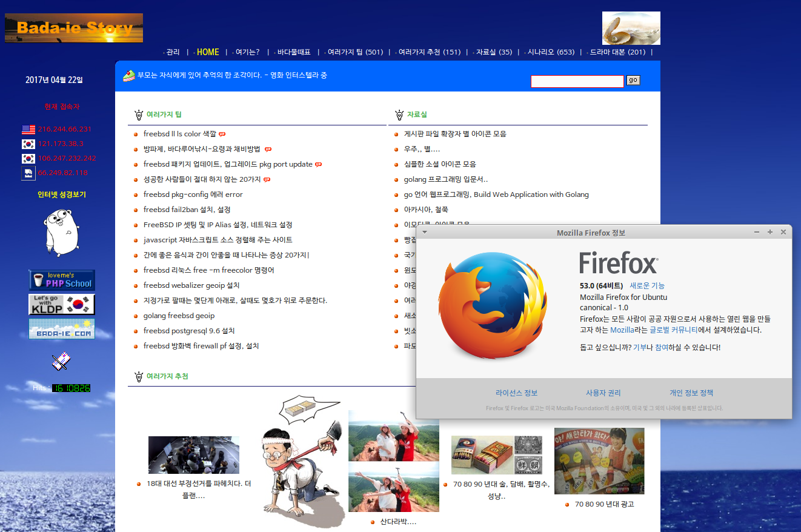Click the pearl shell image at top right
Viewport: 801px width, 532px height.
(x=631, y=28)
